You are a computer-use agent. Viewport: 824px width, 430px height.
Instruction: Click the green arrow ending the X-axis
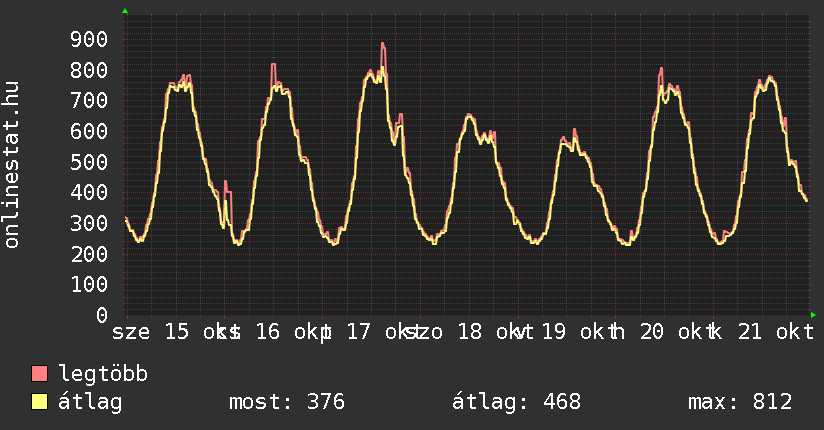pos(813,315)
